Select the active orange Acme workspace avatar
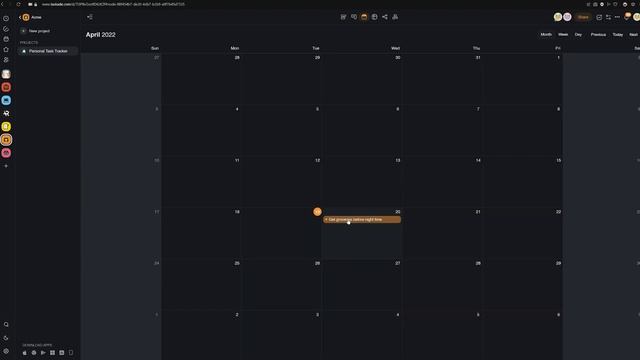 click(6, 140)
